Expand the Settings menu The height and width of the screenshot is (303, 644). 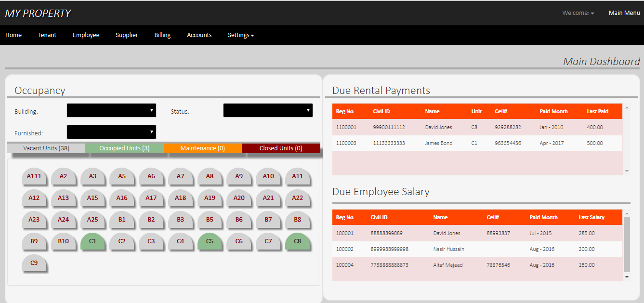[241, 35]
